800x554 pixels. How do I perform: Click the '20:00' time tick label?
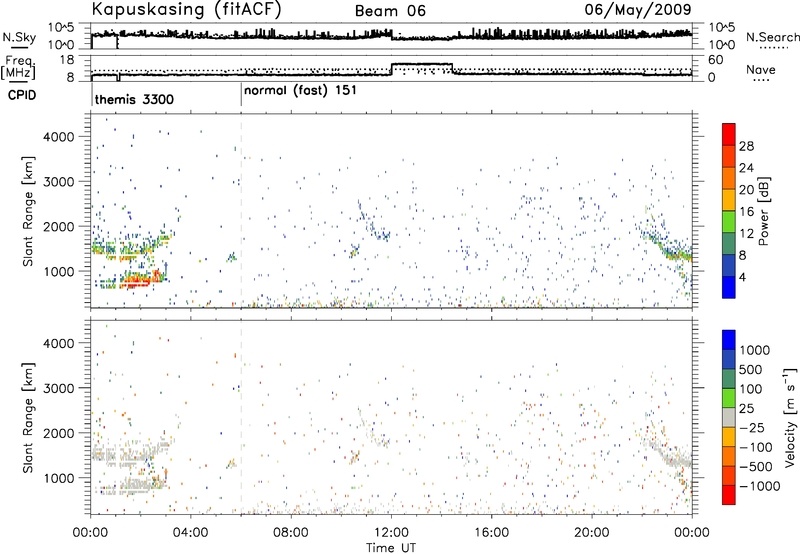click(592, 533)
